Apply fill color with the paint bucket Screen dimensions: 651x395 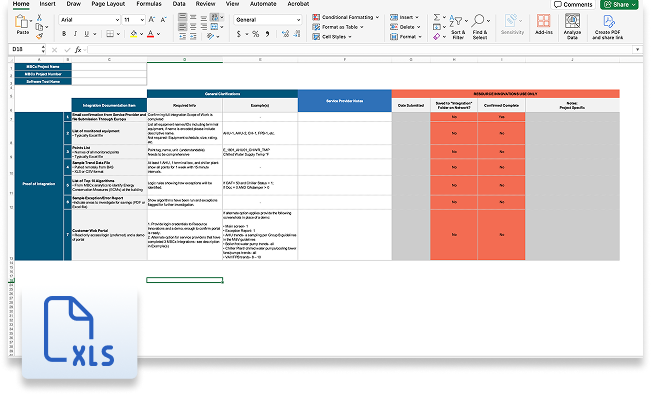[134, 34]
